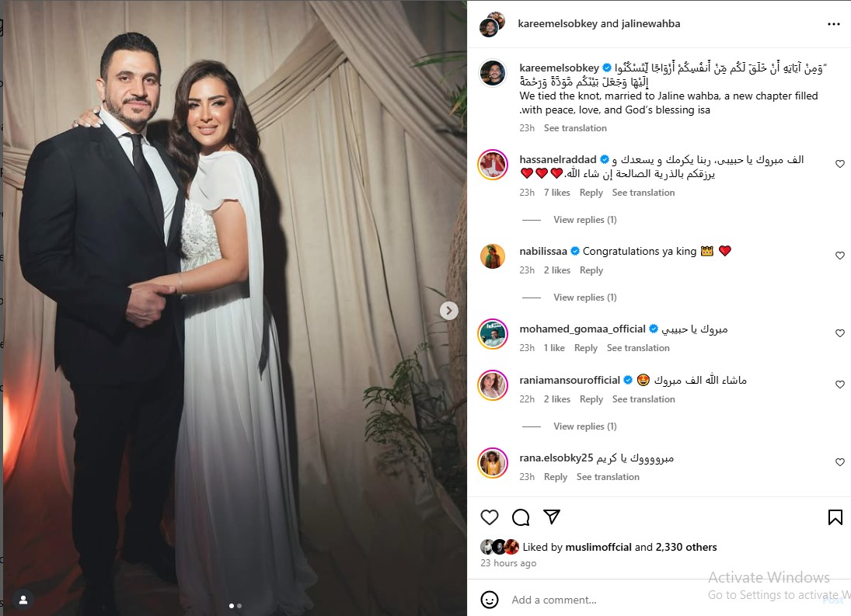Image resolution: width=851 pixels, height=616 pixels.
Task: Open the three-dot more options menu
Action: tap(834, 24)
